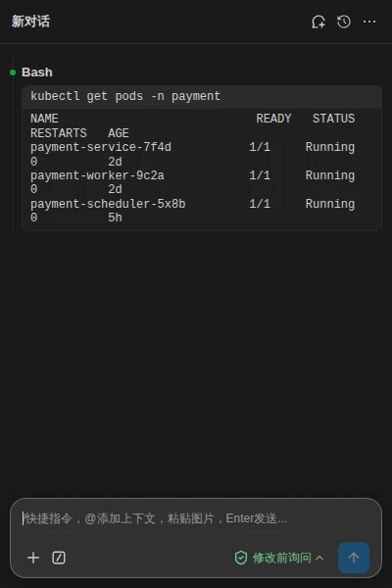The width and height of the screenshot is (392, 588).
Task: Click the plus add attachment icon
Action: tap(33, 558)
